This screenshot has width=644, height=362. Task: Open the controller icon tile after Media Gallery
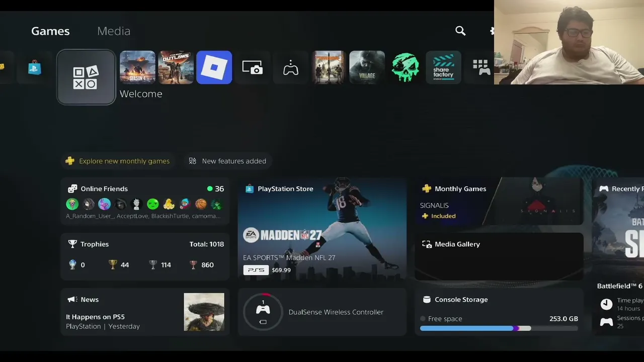290,67
